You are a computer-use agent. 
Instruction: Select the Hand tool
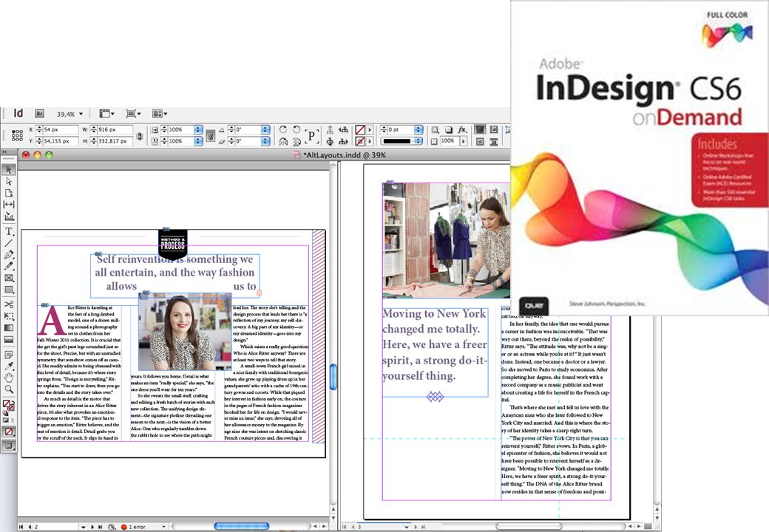coord(9,378)
